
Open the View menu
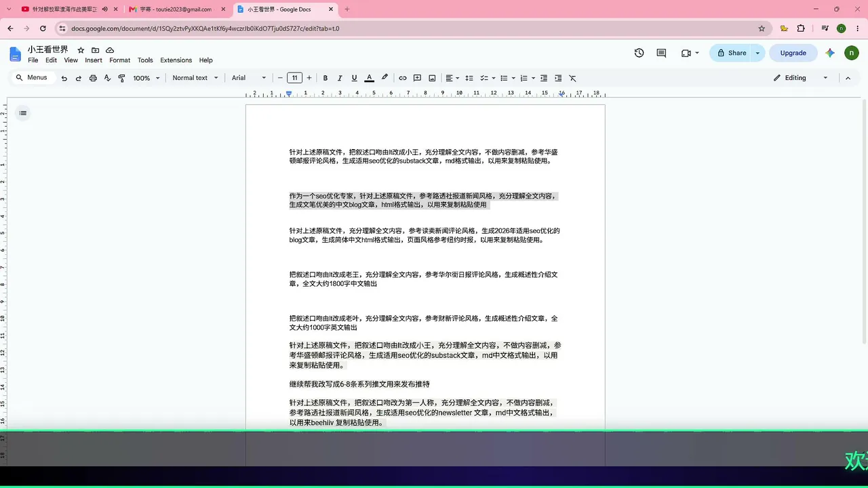71,60
